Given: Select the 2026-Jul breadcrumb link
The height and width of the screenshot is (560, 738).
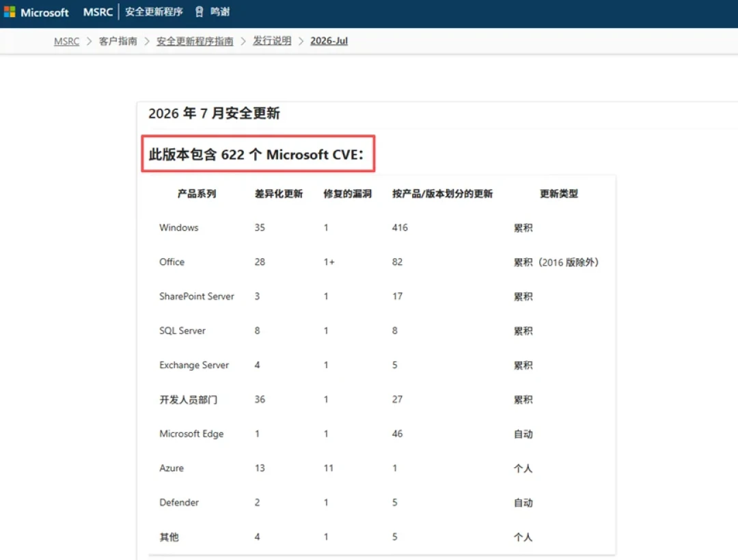Looking at the screenshot, I should click(x=329, y=41).
